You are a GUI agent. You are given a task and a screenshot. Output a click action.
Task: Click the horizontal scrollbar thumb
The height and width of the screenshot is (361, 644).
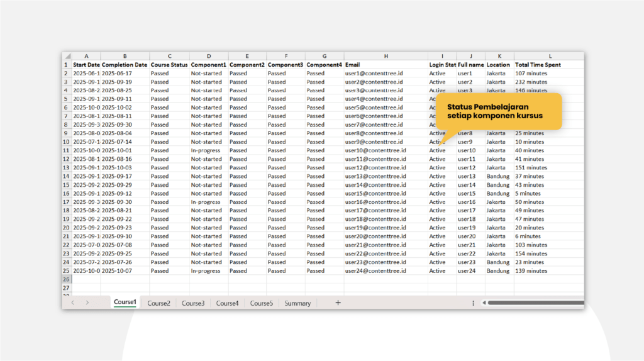tap(536, 303)
